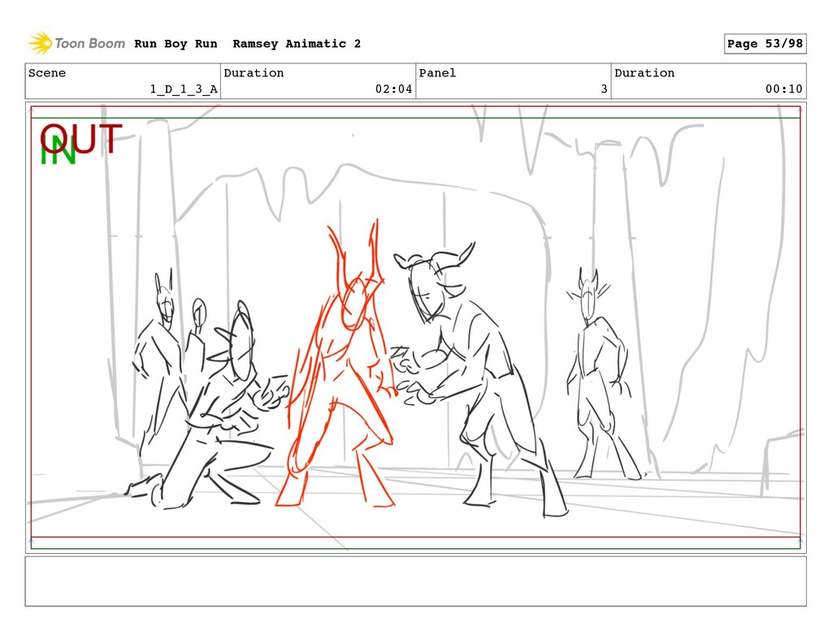
Task: Click the empty notes field below panel
Action: [x=415, y=581]
